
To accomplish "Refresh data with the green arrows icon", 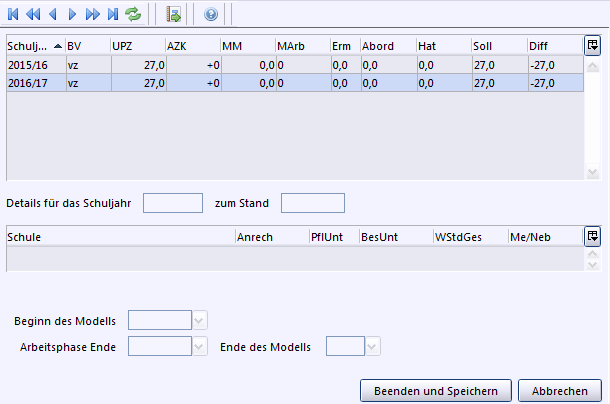I will pos(133,14).
